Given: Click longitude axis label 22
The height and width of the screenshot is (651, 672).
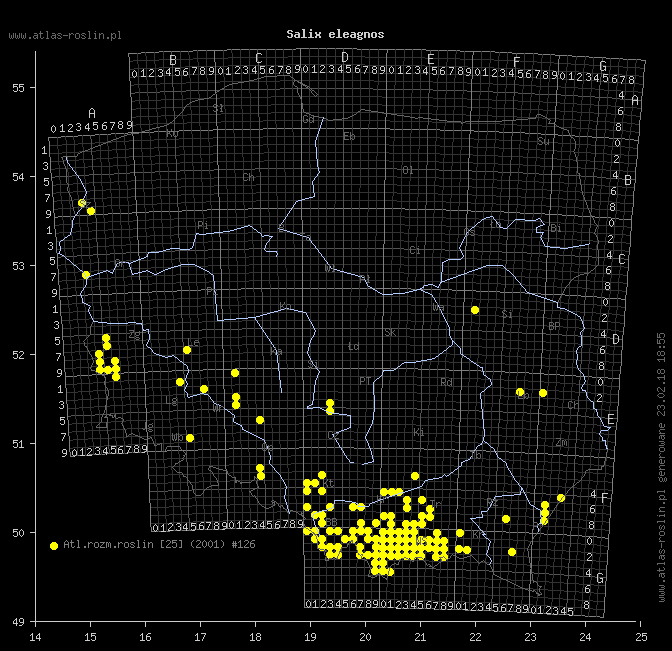Looking at the screenshot, I should [475, 637].
